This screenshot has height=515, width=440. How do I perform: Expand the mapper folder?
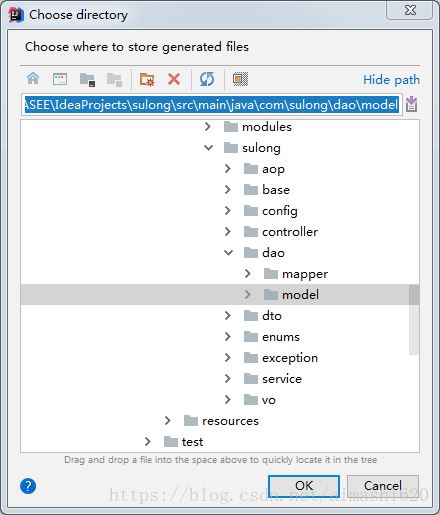tap(248, 274)
